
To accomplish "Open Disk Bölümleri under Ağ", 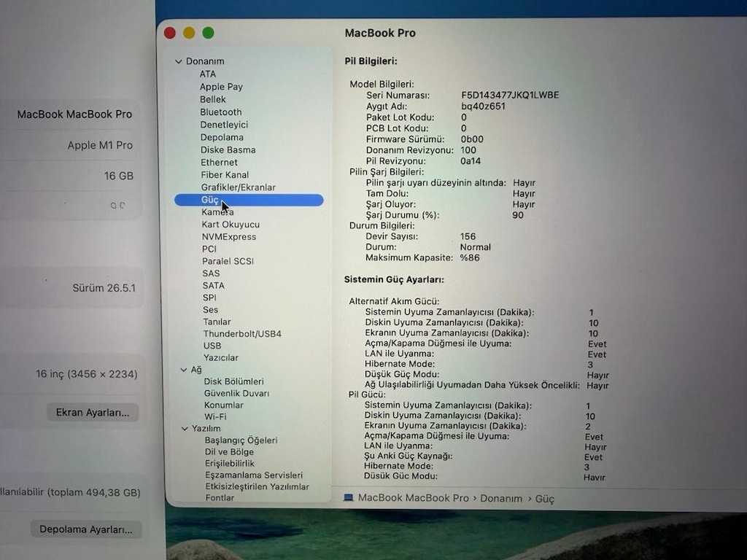I will tap(233, 381).
